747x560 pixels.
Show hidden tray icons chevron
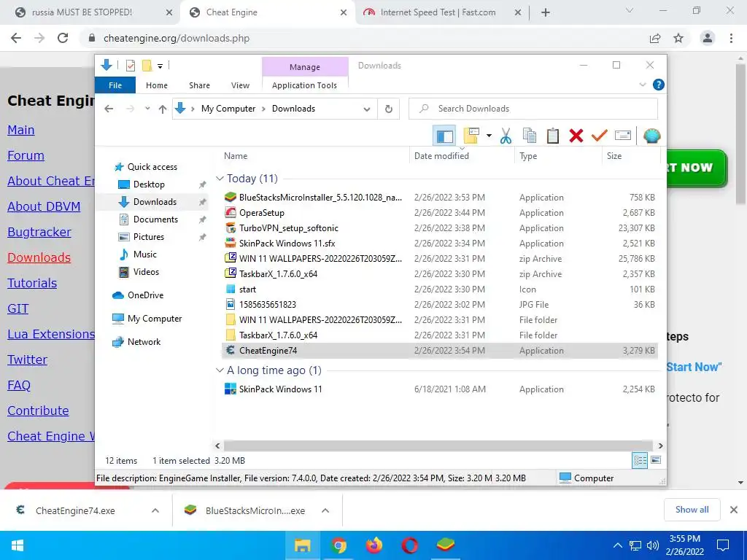[617, 545]
